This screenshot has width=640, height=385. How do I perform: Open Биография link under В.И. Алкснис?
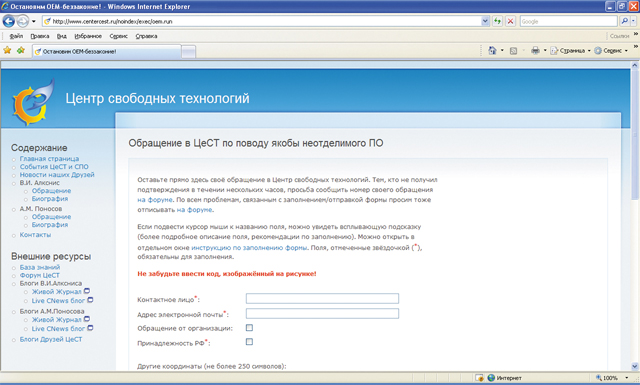coord(50,199)
